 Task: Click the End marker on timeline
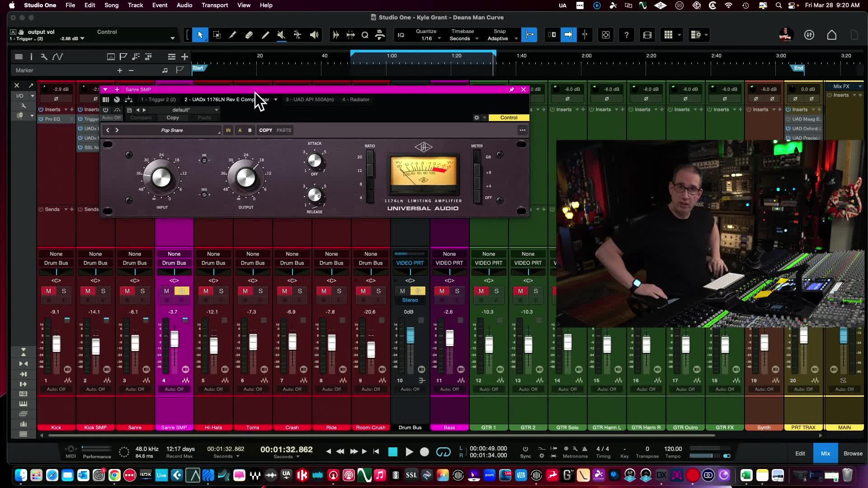point(798,68)
